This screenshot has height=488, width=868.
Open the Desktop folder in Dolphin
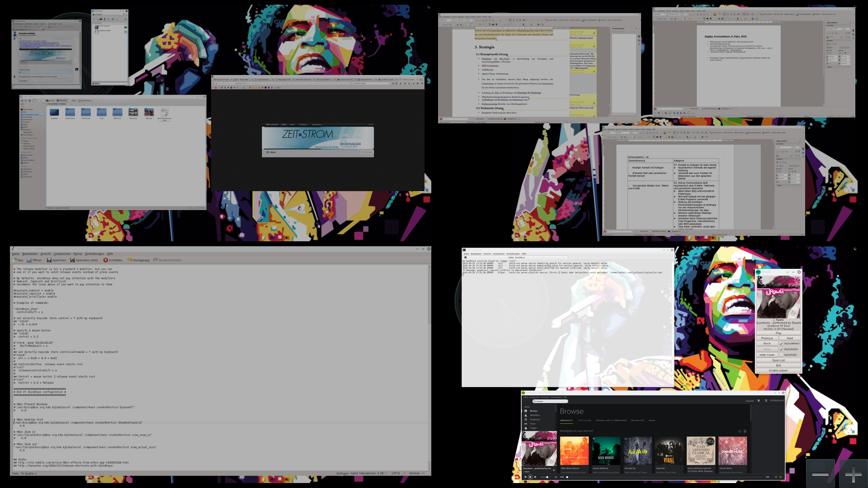pos(54,113)
